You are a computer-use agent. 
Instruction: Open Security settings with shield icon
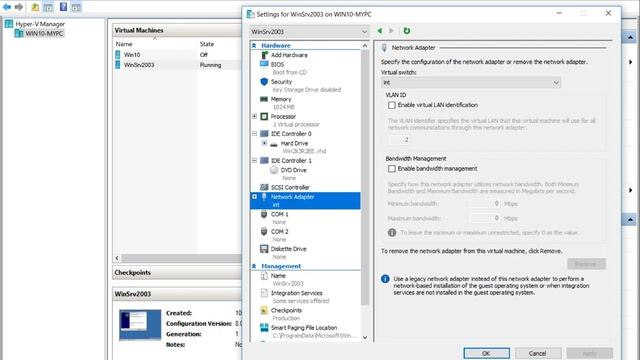(281, 82)
